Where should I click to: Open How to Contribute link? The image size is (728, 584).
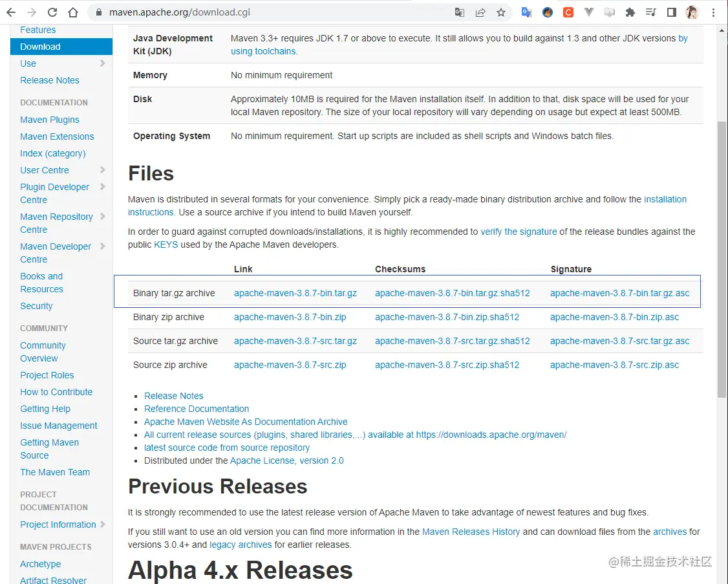(56, 392)
